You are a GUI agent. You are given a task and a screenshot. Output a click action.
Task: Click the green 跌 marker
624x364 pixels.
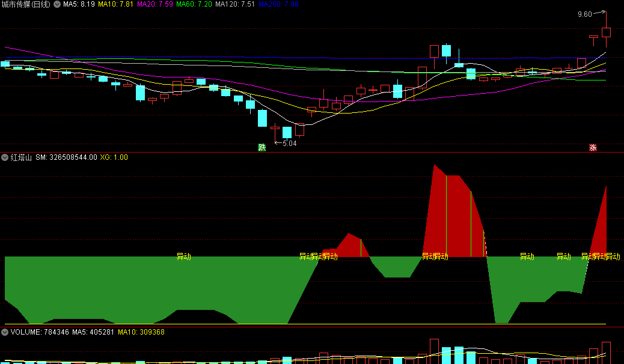click(262, 148)
